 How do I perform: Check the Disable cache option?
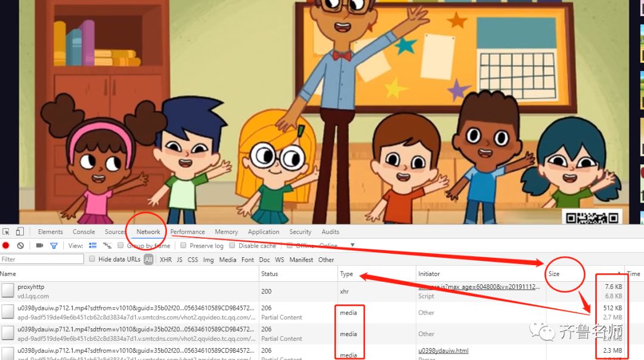(x=232, y=245)
